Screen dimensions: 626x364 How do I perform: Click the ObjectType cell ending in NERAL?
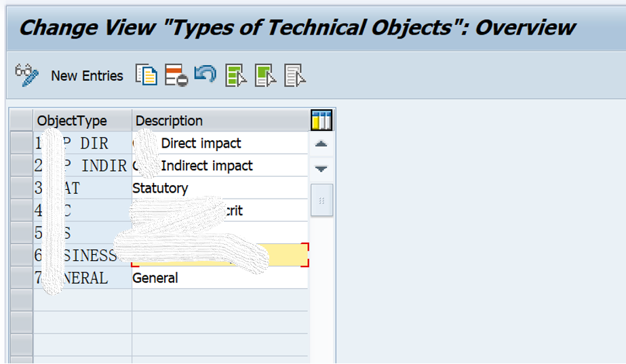coord(83,277)
